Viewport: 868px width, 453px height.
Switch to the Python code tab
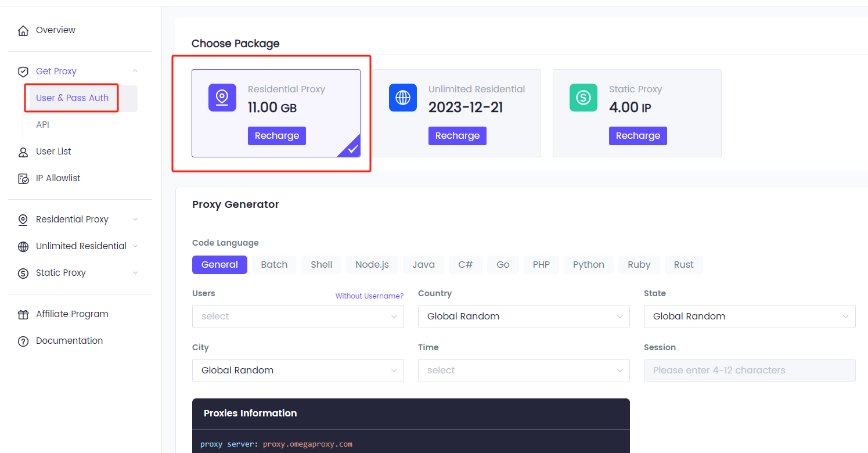[x=589, y=265]
